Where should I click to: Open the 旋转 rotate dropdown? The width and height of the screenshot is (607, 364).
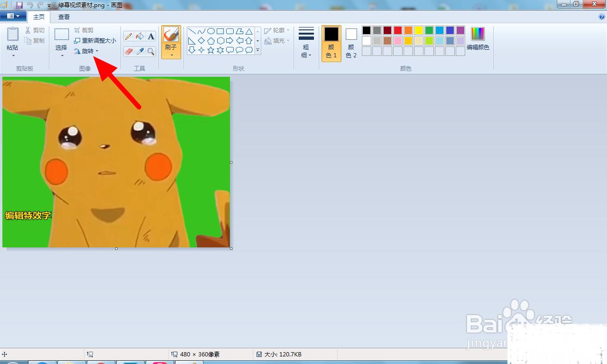pyautogui.click(x=87, y=51)
